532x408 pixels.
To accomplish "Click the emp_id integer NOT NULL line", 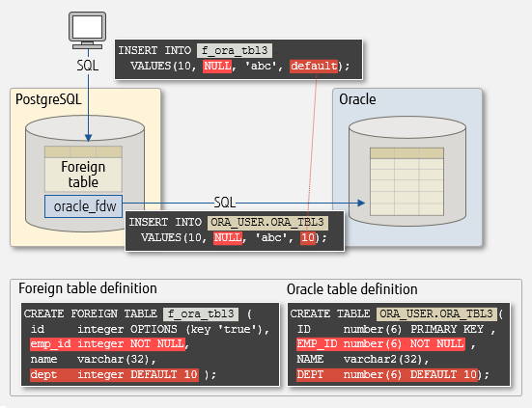I will 108,344.
